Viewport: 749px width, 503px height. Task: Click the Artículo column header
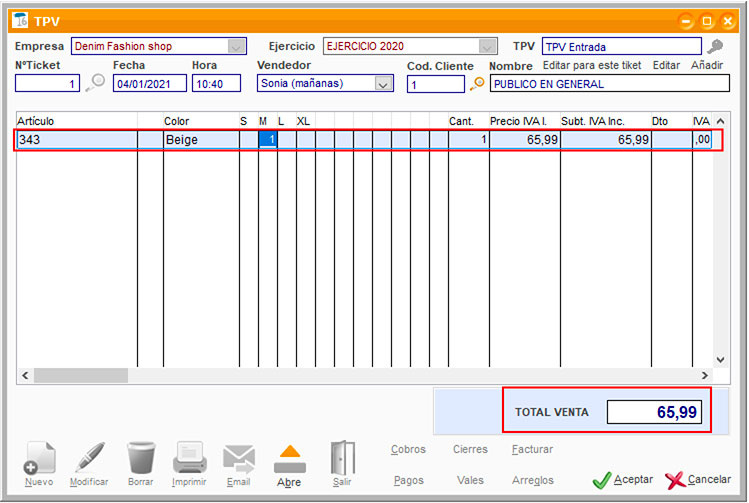[77, 121]
